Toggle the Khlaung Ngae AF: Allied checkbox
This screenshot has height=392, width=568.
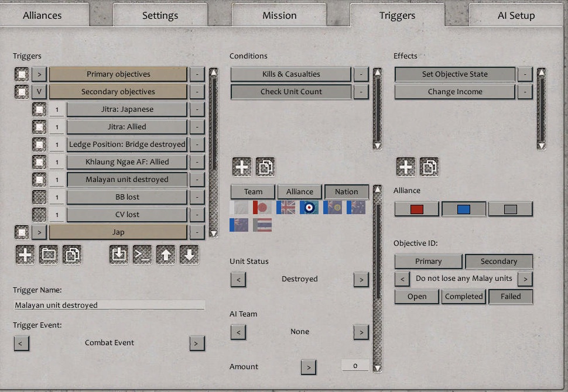click(39, 162)
